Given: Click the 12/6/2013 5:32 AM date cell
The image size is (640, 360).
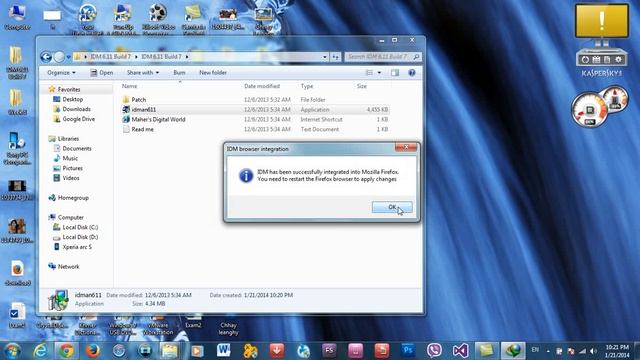Looking at the screenshot, I should (x=267, y=100).
